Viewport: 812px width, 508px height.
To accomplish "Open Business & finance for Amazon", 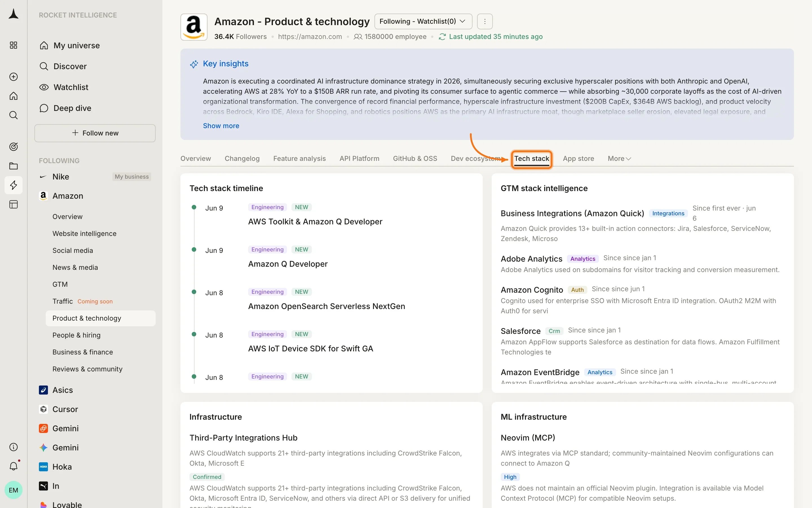I will pyautogui.click(x=83, y=352).
